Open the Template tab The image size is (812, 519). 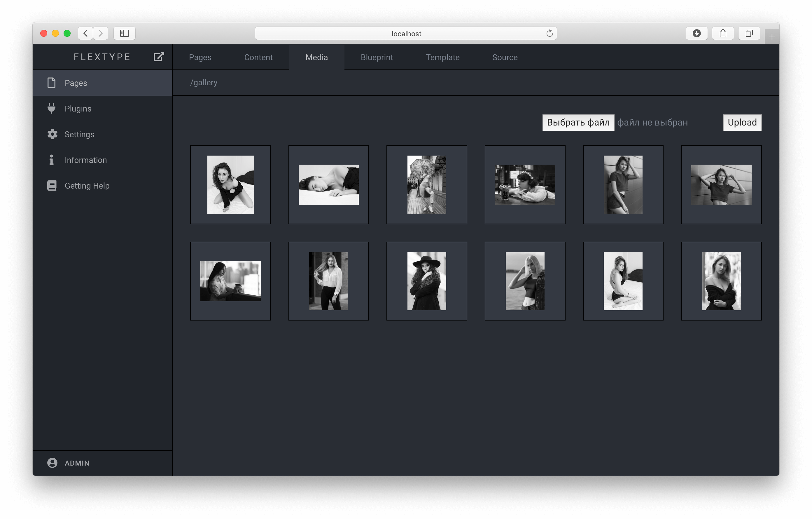(442, 58)
